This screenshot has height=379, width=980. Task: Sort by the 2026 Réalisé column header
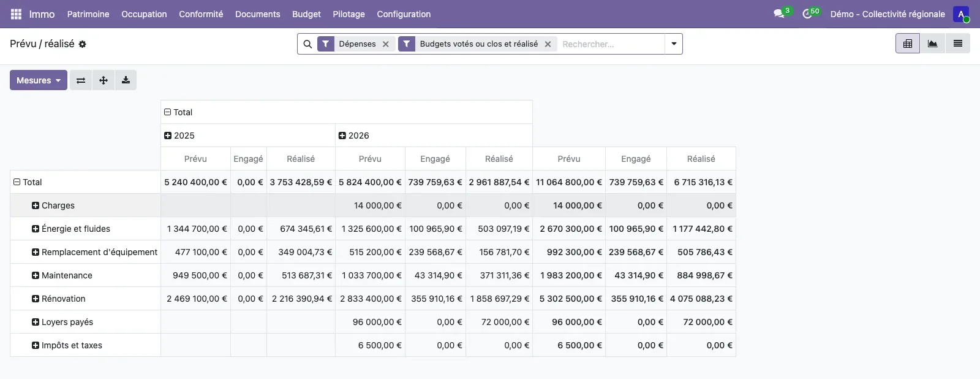tap(499, 159)
